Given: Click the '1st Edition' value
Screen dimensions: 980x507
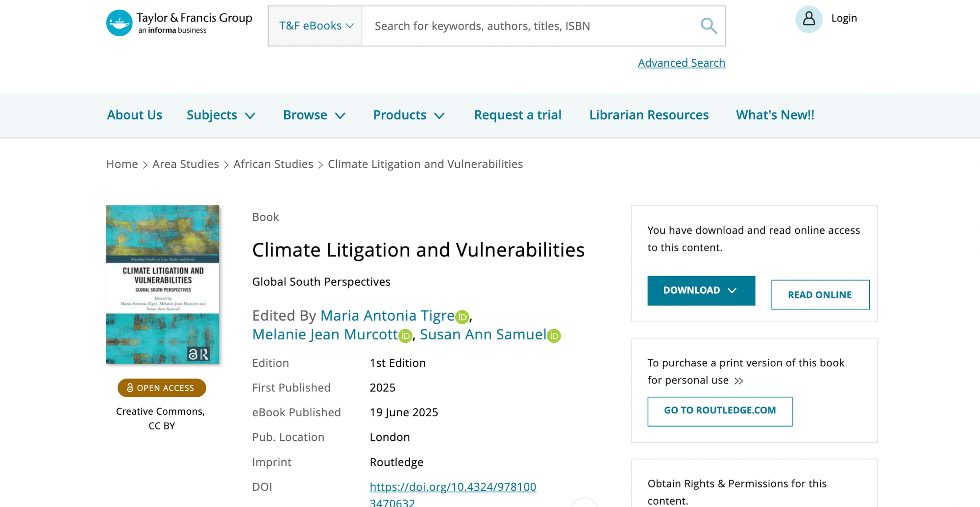Looking at the screenshot, I should pyautogui.click(x=398, y=363).
